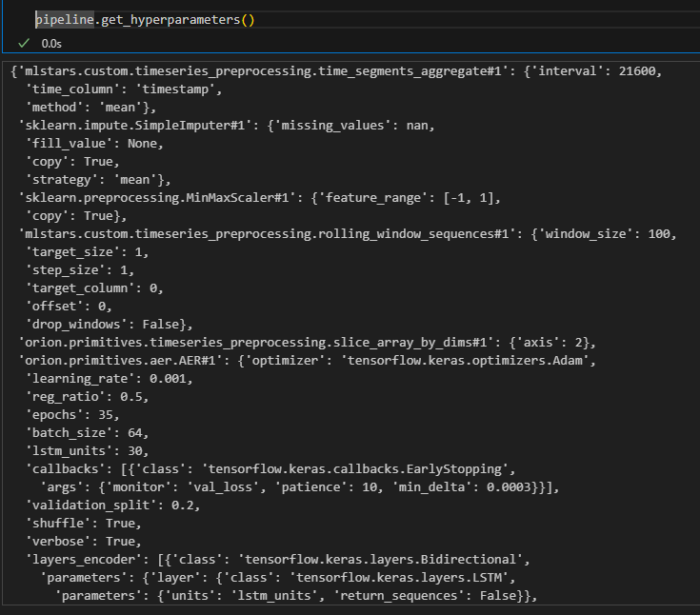The height and width of the screenshot is (615, 700).
Task: Click the 'epochs': 35 line
Action: [x=72, y=415]
